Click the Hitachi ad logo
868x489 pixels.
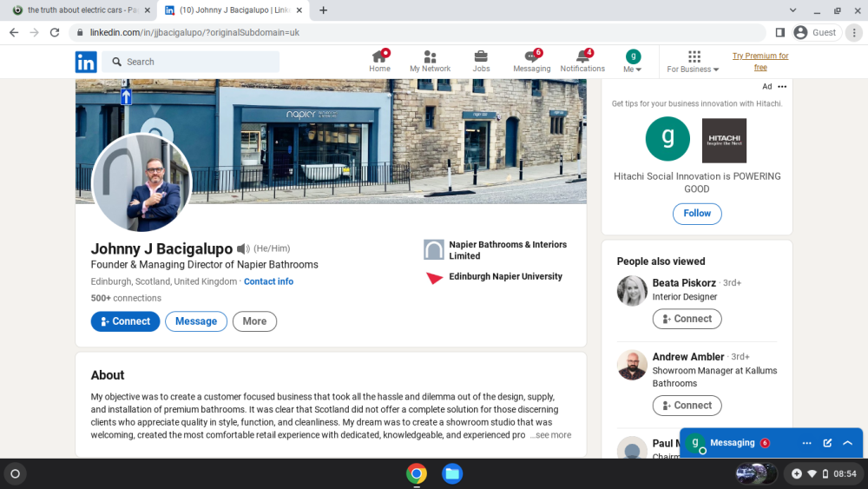[724, 140]
